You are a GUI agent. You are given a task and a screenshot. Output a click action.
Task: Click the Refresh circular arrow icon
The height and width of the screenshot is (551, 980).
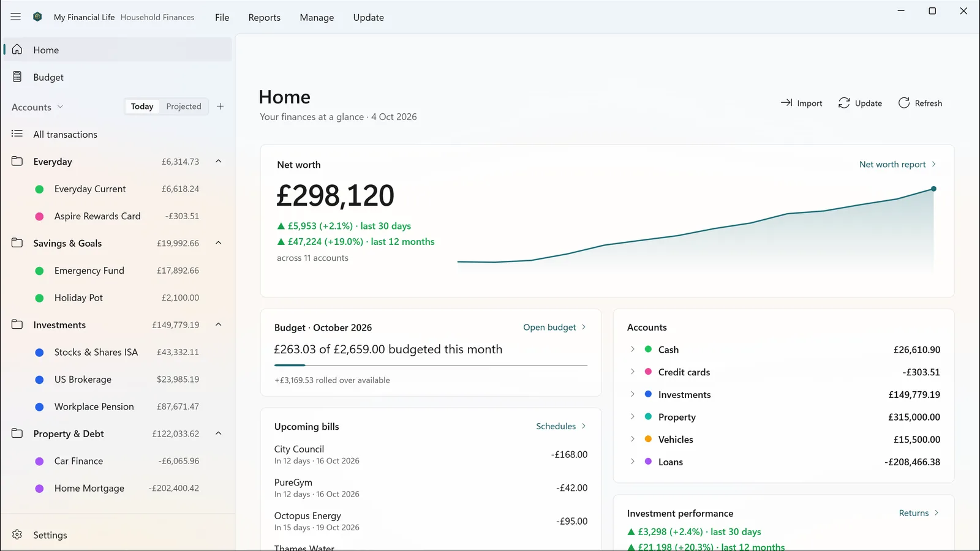904,103
